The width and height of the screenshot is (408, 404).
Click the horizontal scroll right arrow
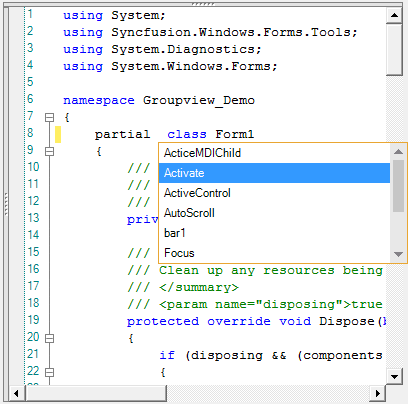point(378,394)
